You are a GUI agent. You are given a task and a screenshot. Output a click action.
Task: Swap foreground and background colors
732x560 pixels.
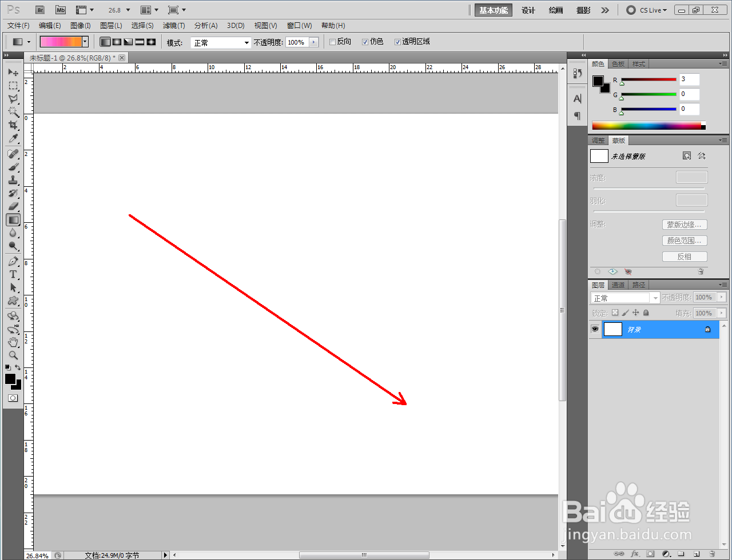point(18,367)
